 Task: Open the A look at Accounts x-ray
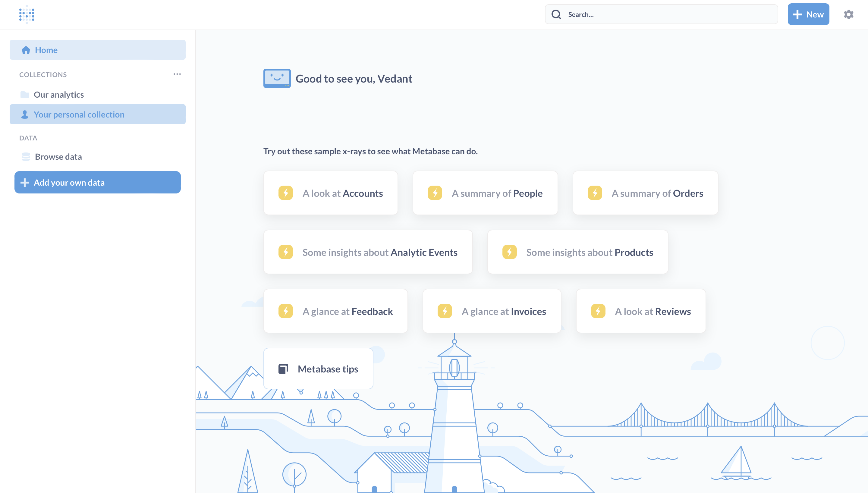(331, 193)
